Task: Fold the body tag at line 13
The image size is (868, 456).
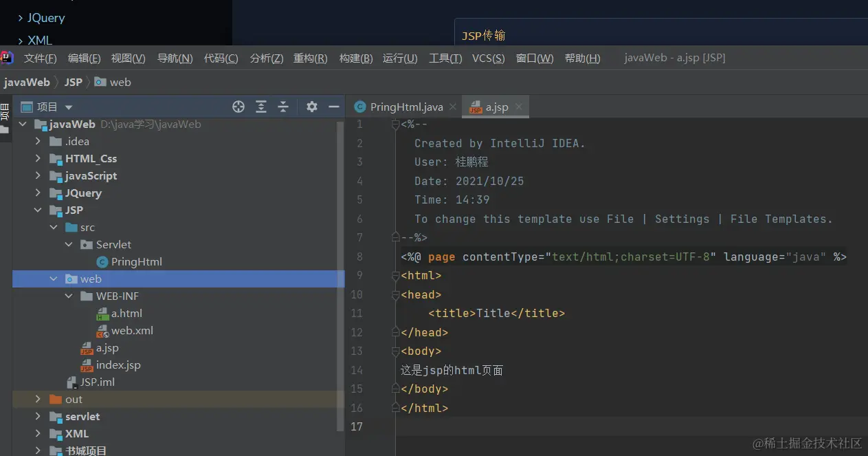Action: (x=395, y=351)
